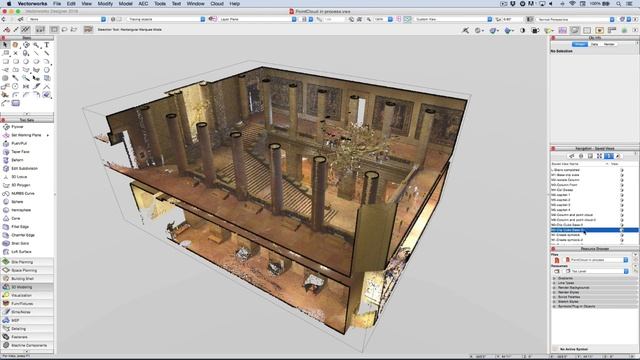640x360 pixels.
Task: Open the Machine Components tool set
Action: (x=27, y=345)
